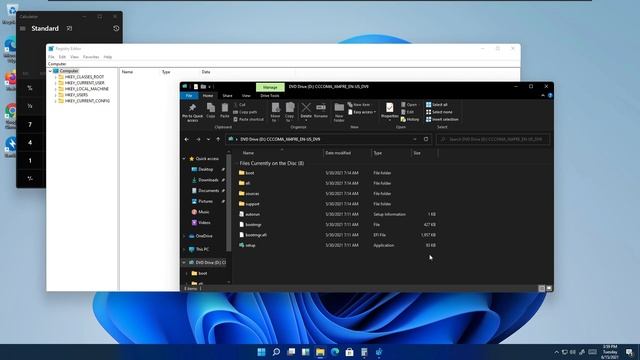Collapse the Computer node in Registry Editor
The image size is (640, 360).
(50, 71)
